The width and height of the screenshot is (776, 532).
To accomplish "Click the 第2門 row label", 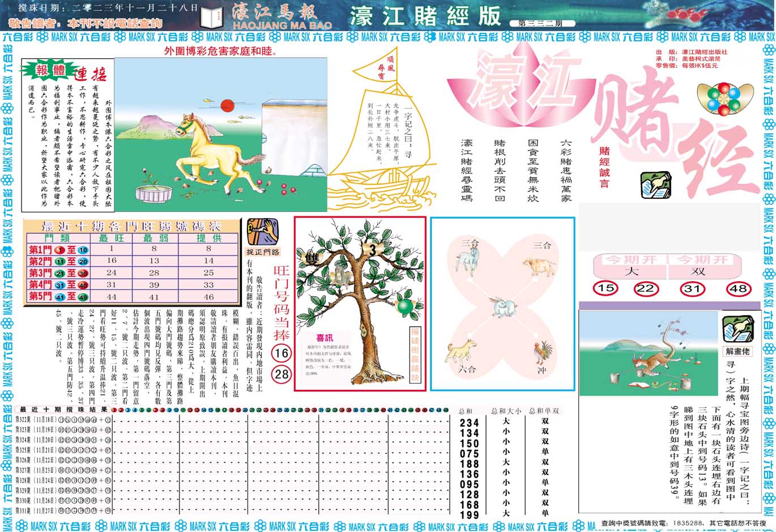I will tap(58, 261).
